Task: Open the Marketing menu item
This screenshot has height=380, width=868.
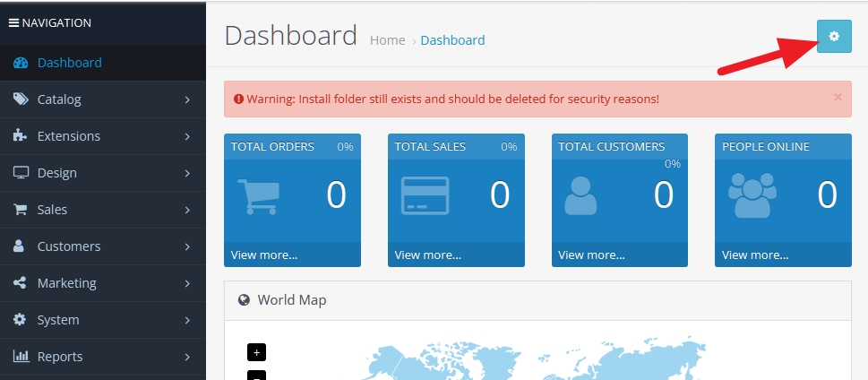Action: pyautogui.click(x=103, y=283)
